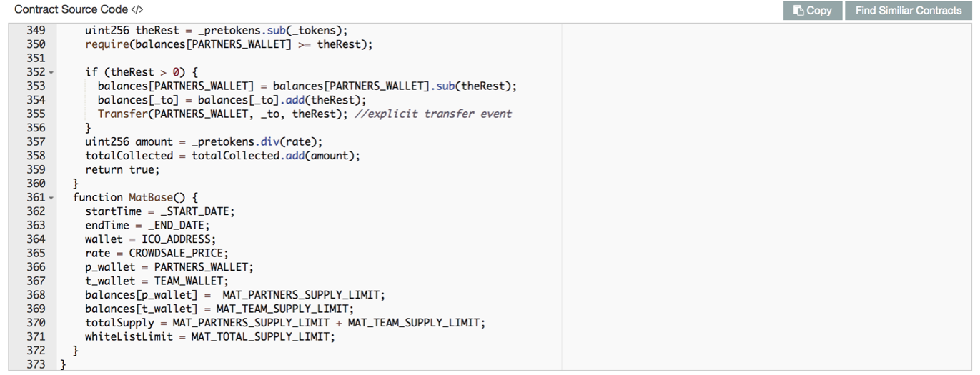Viewport: 980px width, 375px height.
Task: Click line number 357 in gutter
Action: point(36,141)
